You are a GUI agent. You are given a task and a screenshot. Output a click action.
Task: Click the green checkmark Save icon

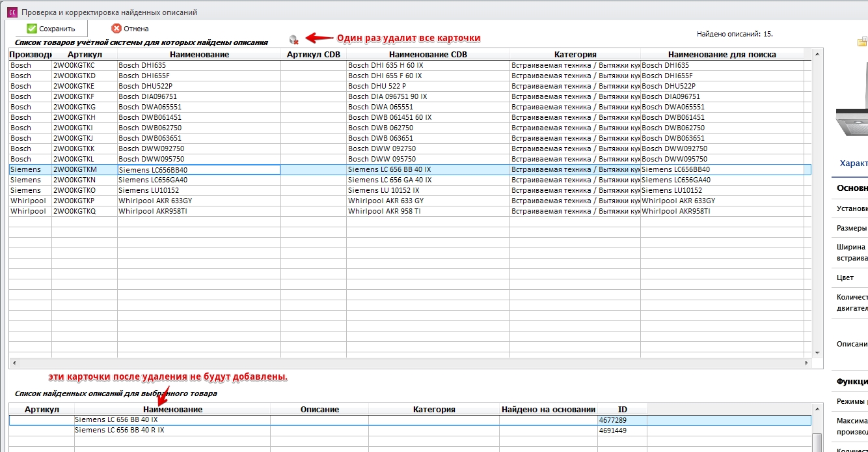31,29
